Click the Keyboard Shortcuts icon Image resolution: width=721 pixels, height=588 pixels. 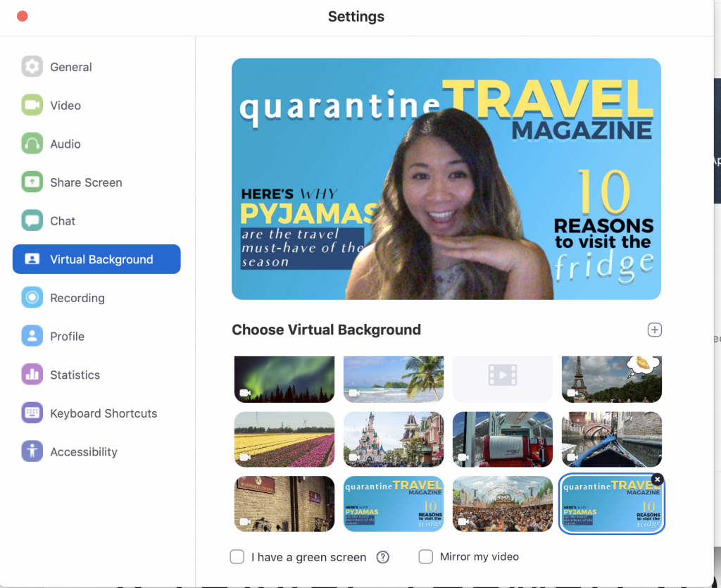(32, 413)
